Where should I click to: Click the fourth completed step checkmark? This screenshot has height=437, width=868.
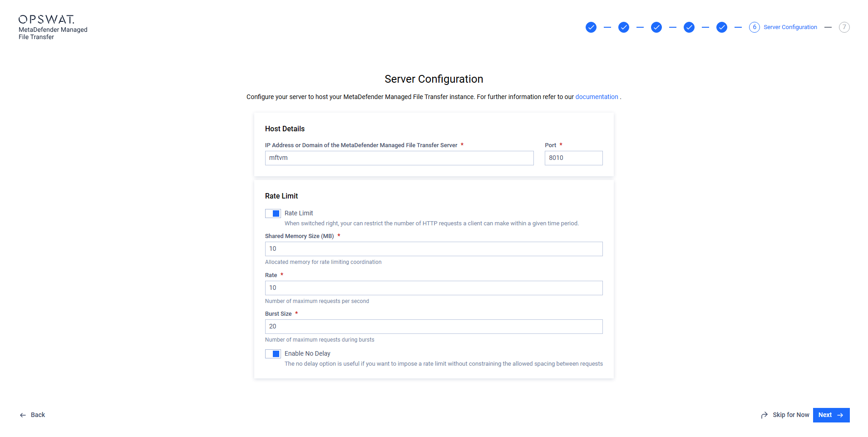point(689,27)
